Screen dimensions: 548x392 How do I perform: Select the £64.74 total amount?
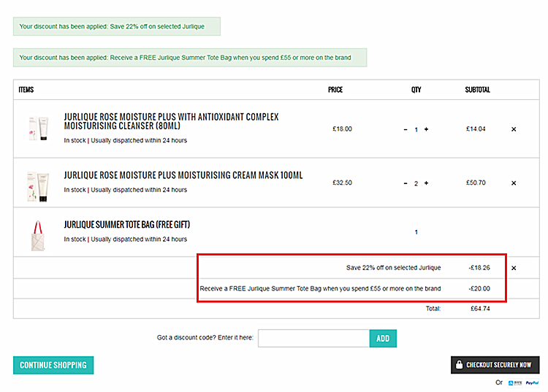[480, 309]
